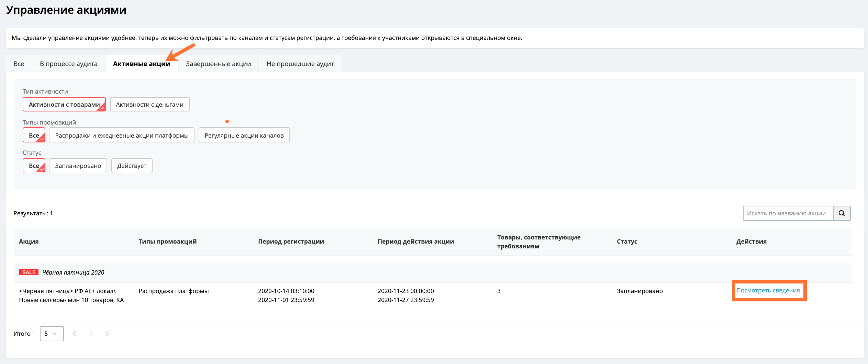Image resolution: width=868 pixels, height=364 pixels.
Task: Choose 'Запланировано' status filter
Action: [x=78, y=165]
